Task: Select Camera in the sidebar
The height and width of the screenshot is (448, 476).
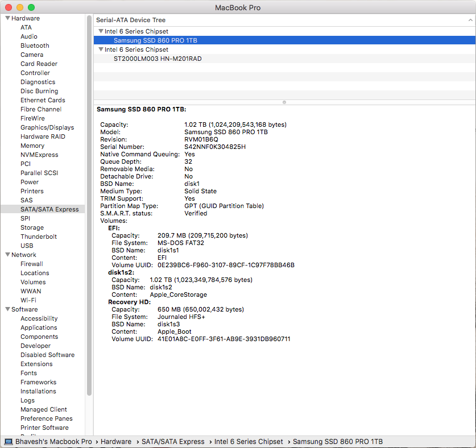Action: point(32,55)
